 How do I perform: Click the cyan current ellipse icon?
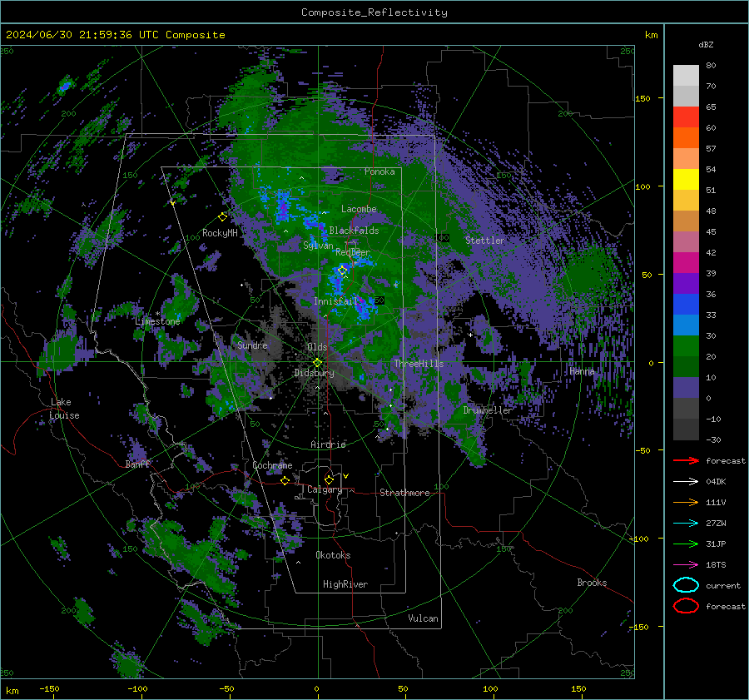pyautogui.click(x=686, y=585)
